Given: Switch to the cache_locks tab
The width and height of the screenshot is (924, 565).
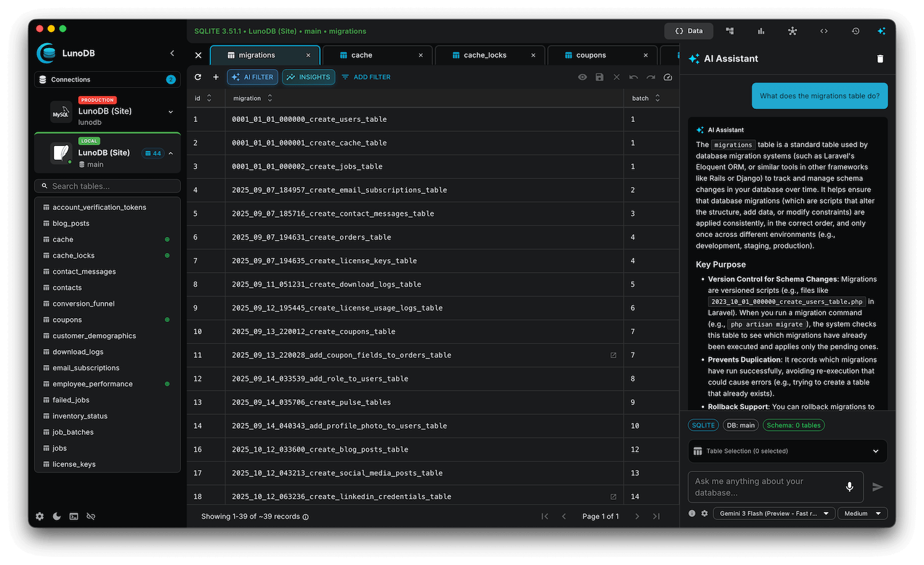Looking at the screenshot, I should click(x=490, y=55).
